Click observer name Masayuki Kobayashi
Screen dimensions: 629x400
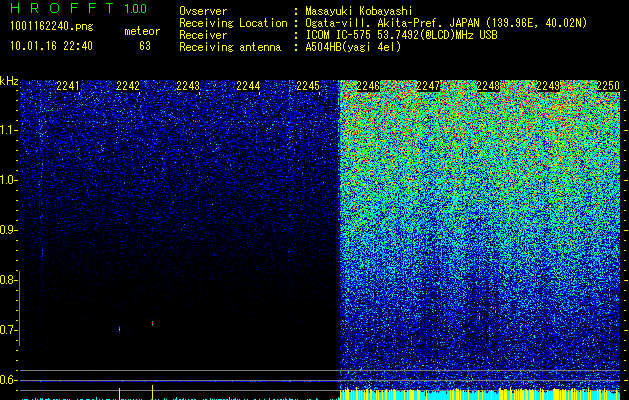(x=359, y=11)
